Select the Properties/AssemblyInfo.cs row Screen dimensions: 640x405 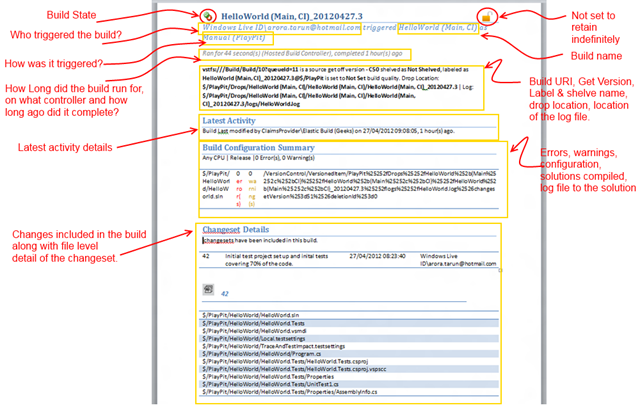coord(349,392)
